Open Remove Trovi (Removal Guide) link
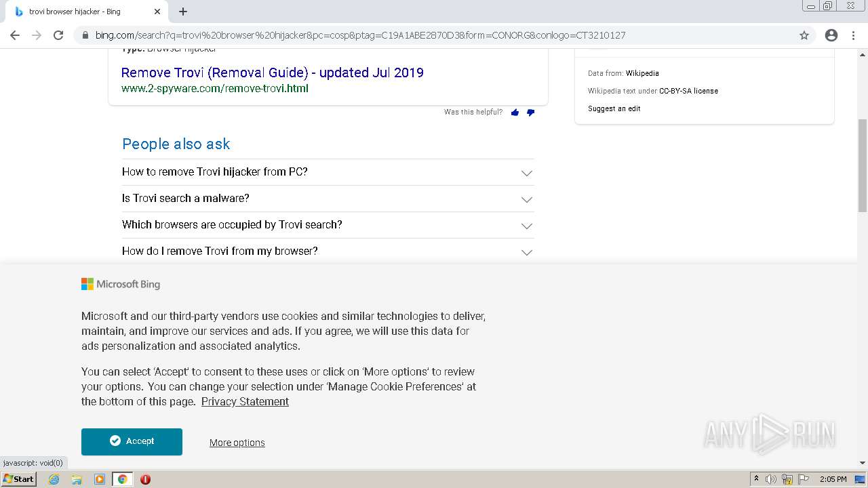This screenshot has height=488, width=868. click(272, 73)
